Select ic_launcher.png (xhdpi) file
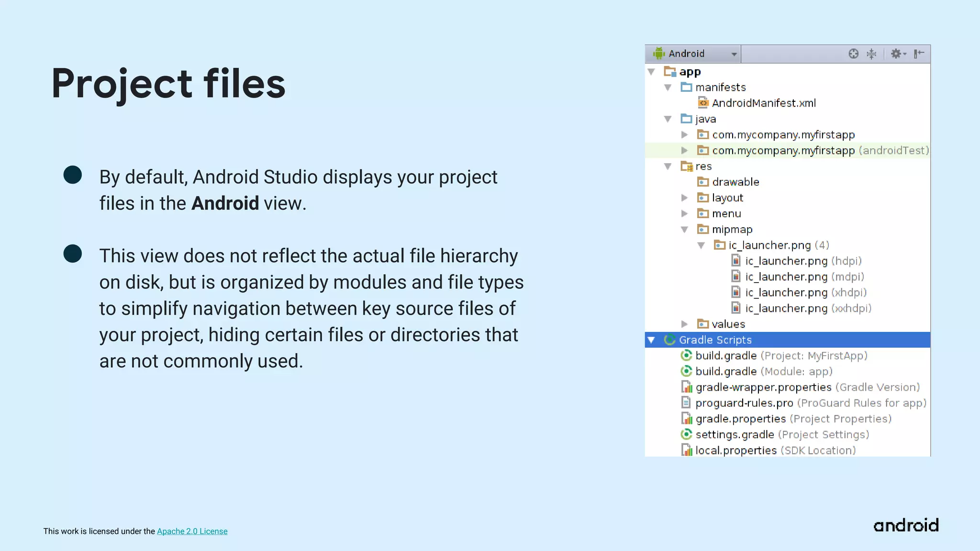This screenshot has height=551, width=980. [805, 292]
